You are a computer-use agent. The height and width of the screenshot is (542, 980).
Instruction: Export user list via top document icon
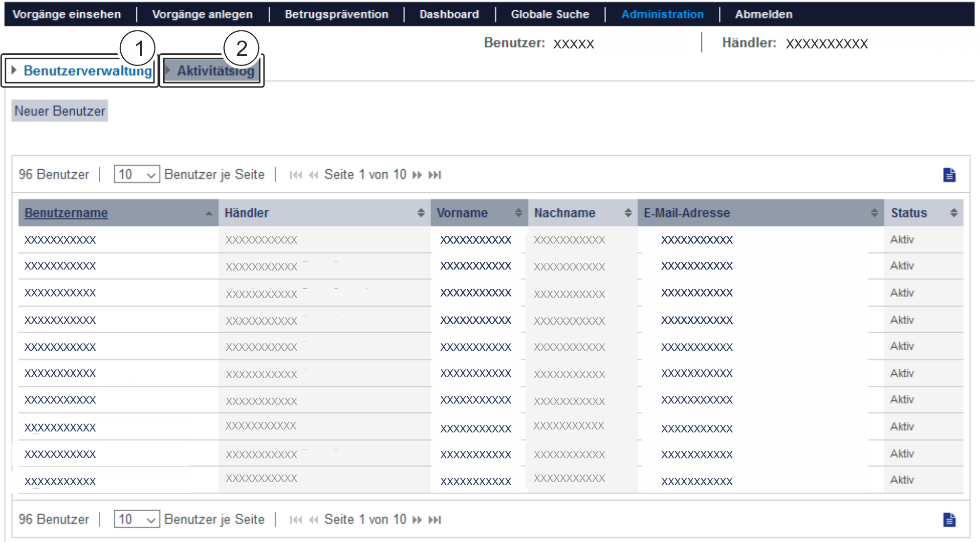[x=949, y=175]
